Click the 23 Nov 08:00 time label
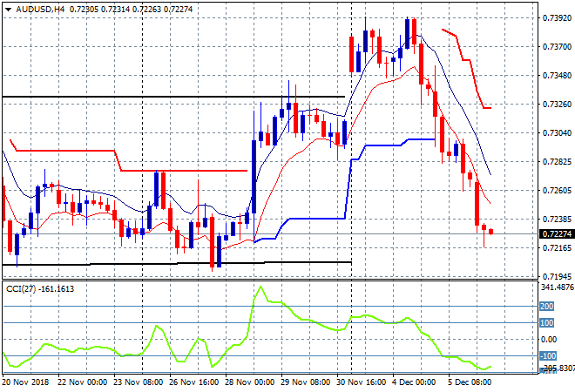575x392 pixels. (139, 382)
